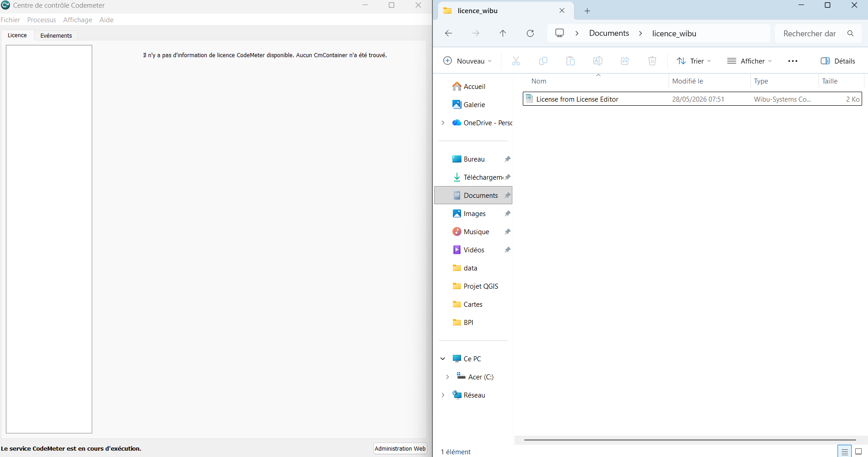The height and width of the screenshot is (457, 868).
Task: Click the PC monitor icon in address bar
Action: (x=560, y=33)
